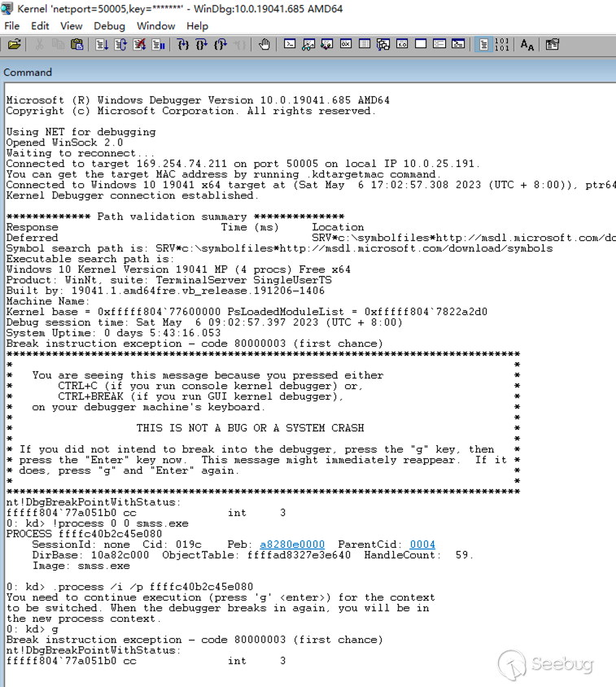This screenshot has height=687, width=616.
Task: Click the Font (AA) toolbar icon
Action: point(527,44)
